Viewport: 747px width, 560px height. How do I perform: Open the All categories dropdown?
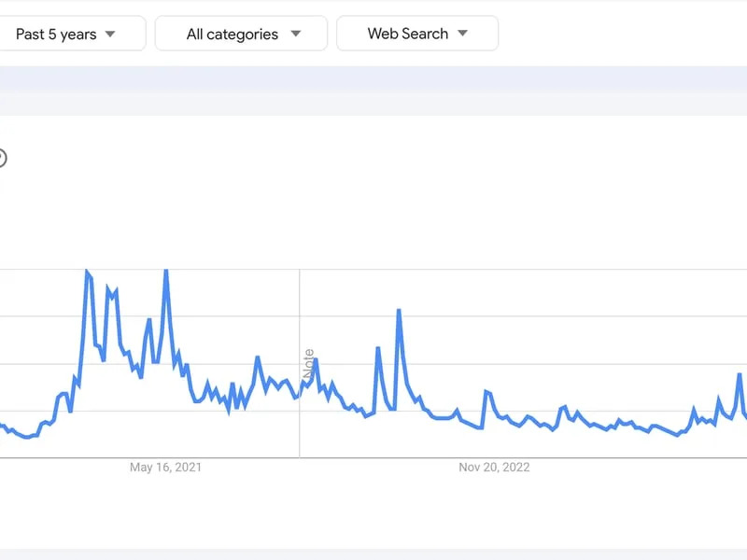(241, 34)
